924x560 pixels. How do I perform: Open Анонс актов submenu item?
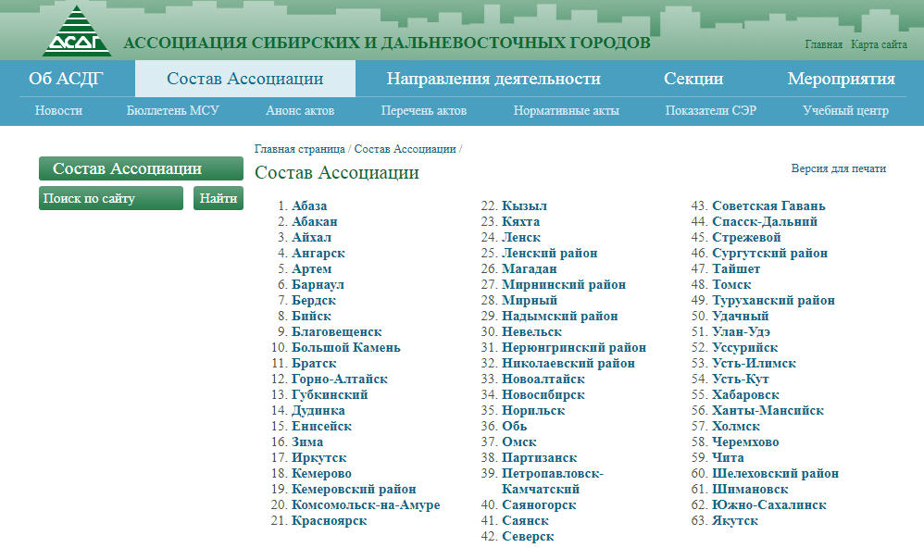click(300, 110)
